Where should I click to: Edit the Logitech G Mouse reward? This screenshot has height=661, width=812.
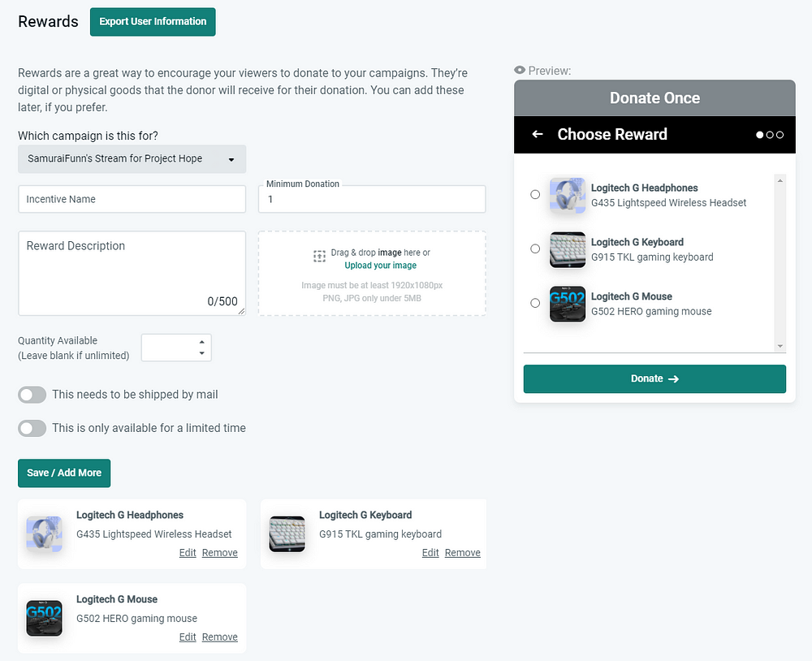[188, 637]
